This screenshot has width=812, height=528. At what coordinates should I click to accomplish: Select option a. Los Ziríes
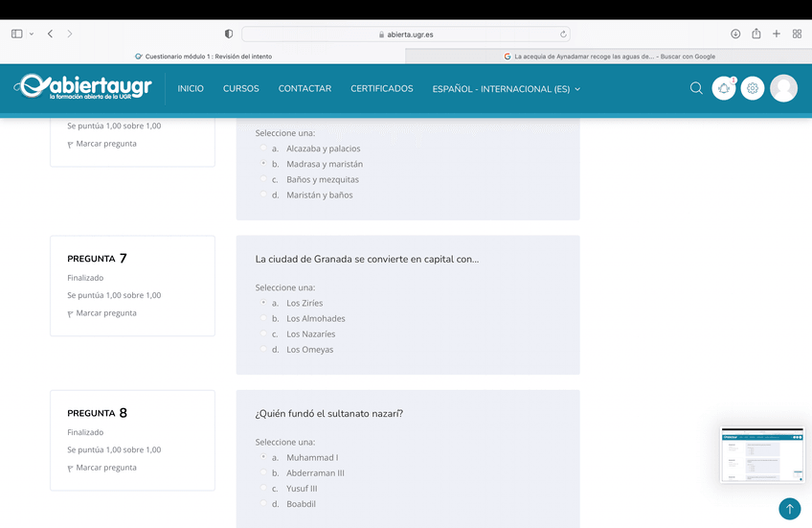[263, 302]
